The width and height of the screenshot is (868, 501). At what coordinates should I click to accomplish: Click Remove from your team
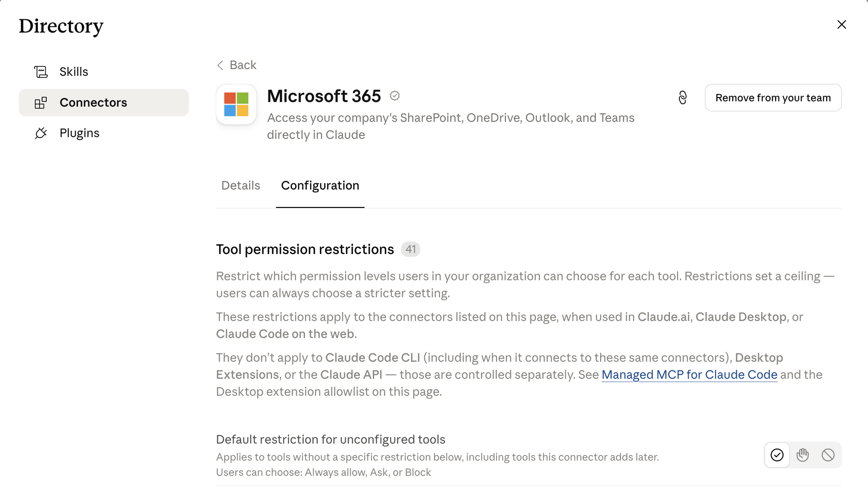pyautogui.click(x=773, y=97)
